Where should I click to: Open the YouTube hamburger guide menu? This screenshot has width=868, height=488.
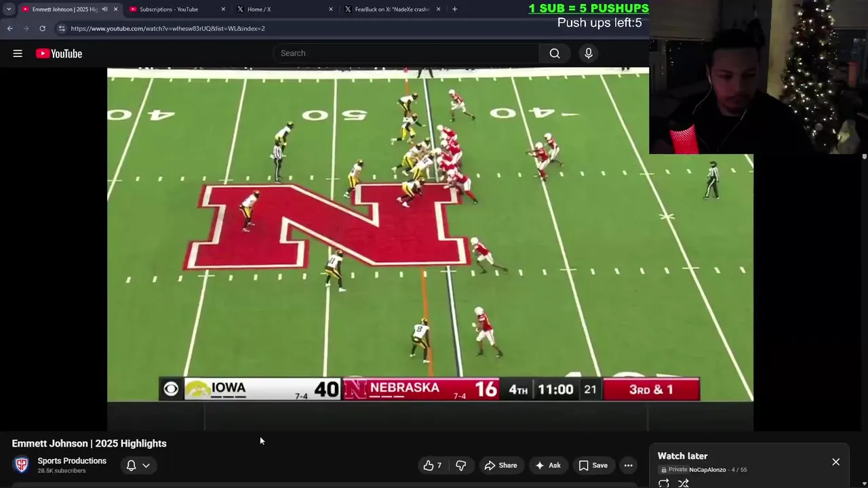coord(18,54)
